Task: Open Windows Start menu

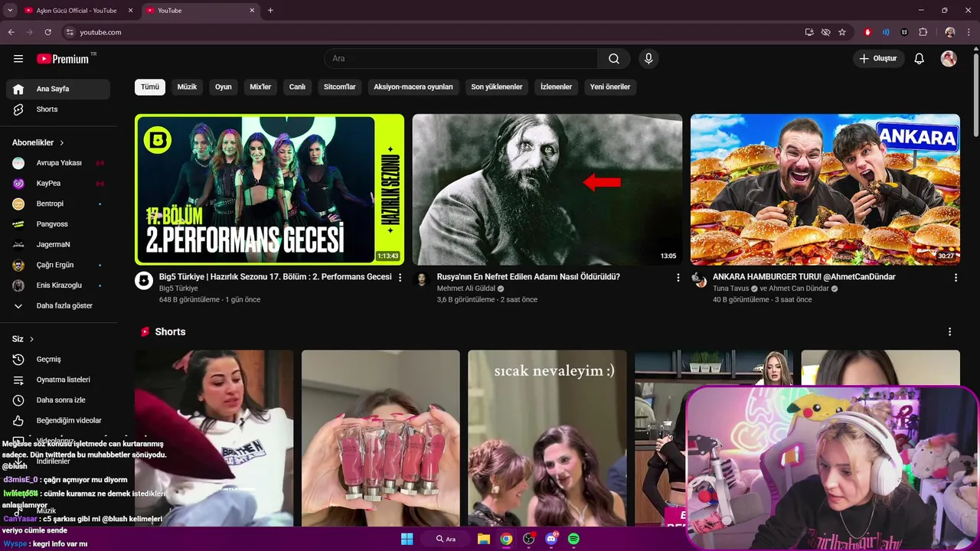Action: (x=407, y=540)
